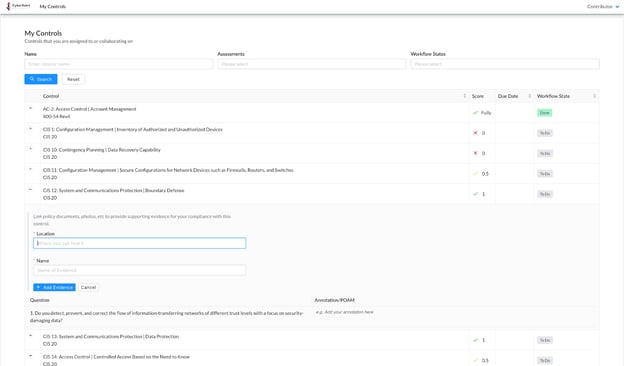Select the CIS 10 Contingency Planning control name
The width and height of the screenshot is (624, 366).
102,150
